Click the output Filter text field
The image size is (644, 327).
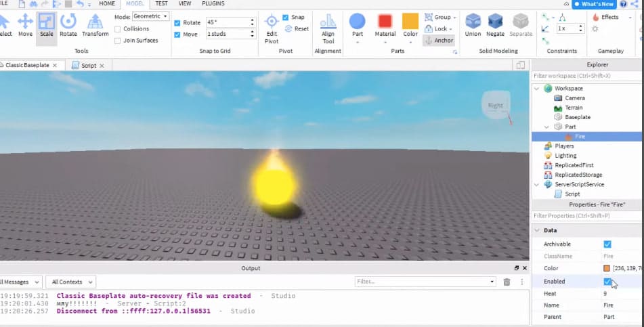click(x=422, y=282)
